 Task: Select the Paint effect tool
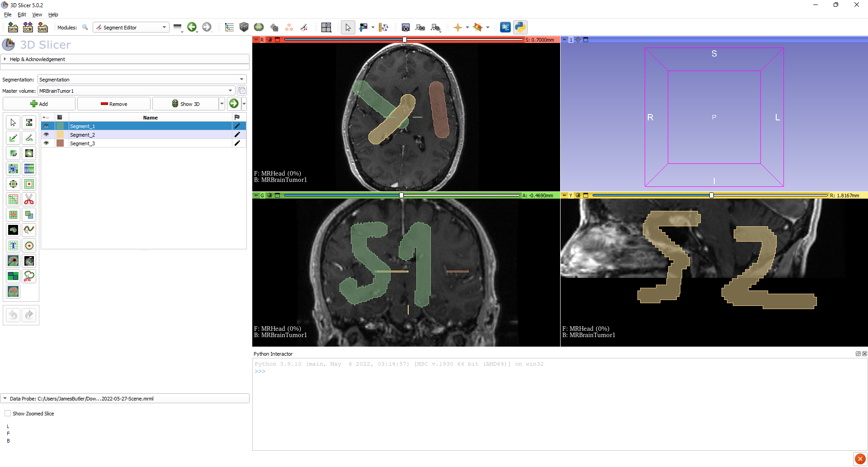(13, 138)
